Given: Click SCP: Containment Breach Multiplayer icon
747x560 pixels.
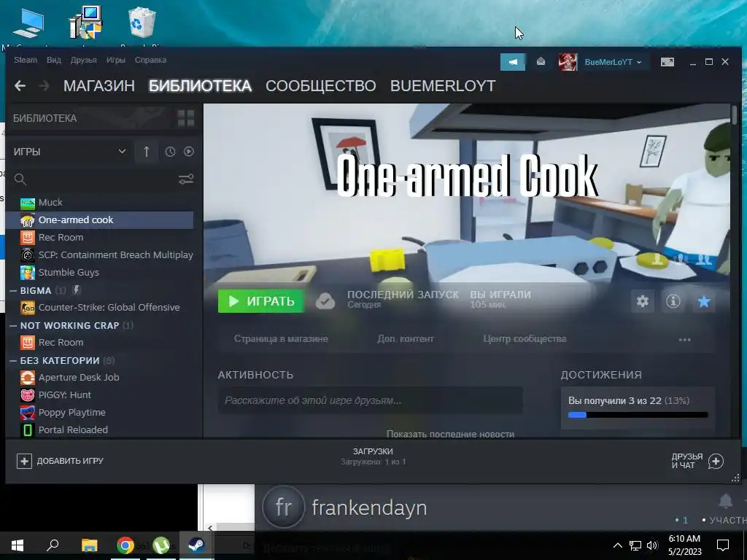Looking at the screenshot, I should point(28,254).
